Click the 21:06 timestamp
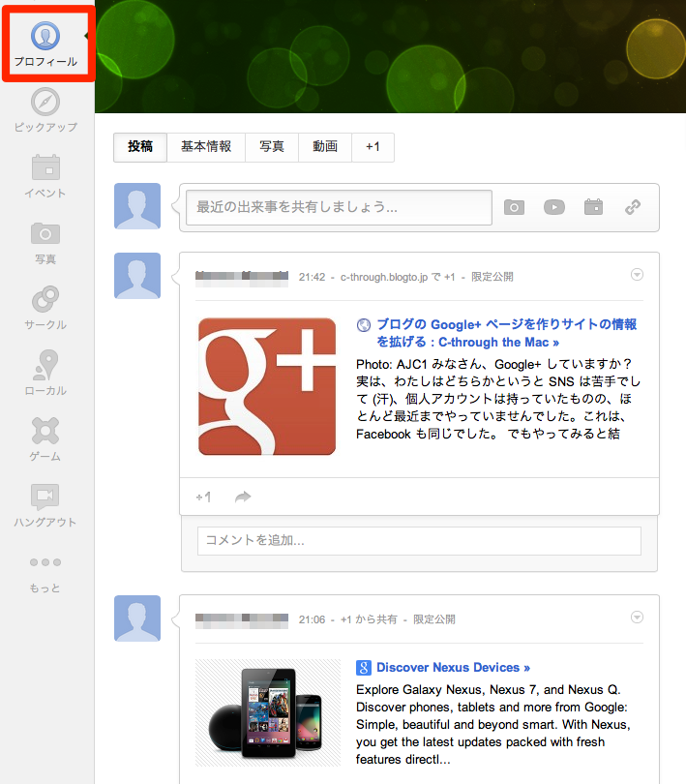 coord(312,619)
